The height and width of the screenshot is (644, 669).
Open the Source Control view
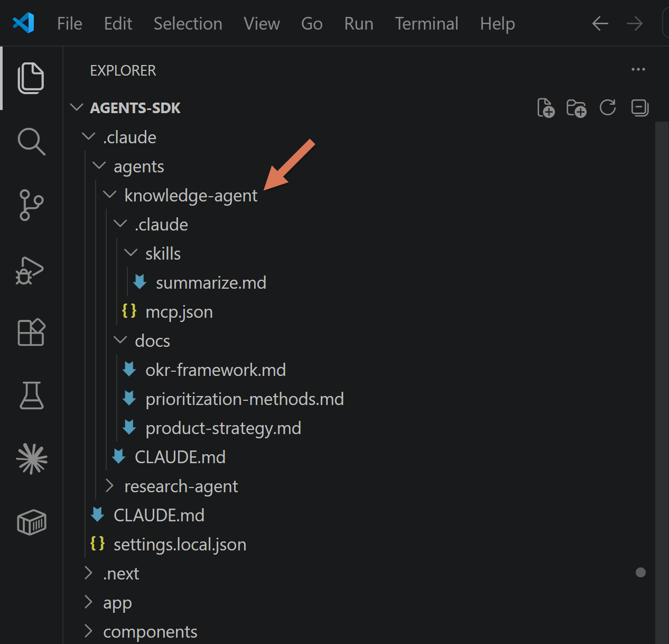[31, 206]
